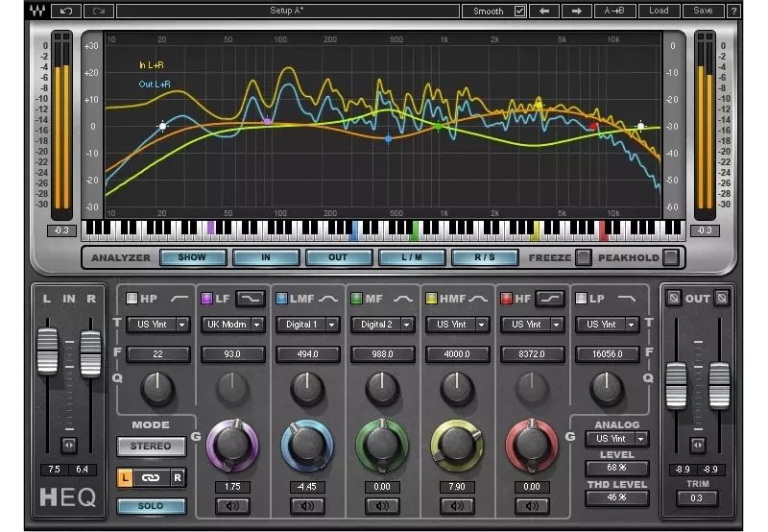Click the analog LEVEL 68 % field
Screen dimensions: 768x532
tap(617, 468)
